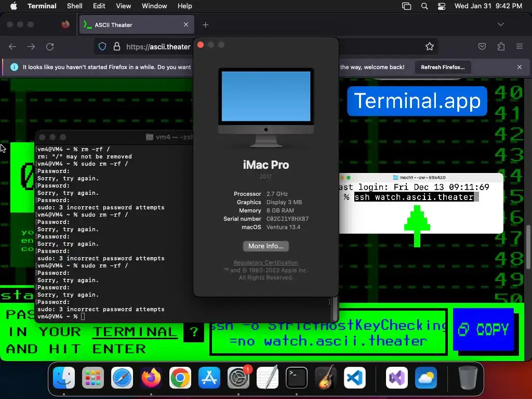Screen dimensions: 532x399
Task: Open the Shell menu
Action: (75, 6)
